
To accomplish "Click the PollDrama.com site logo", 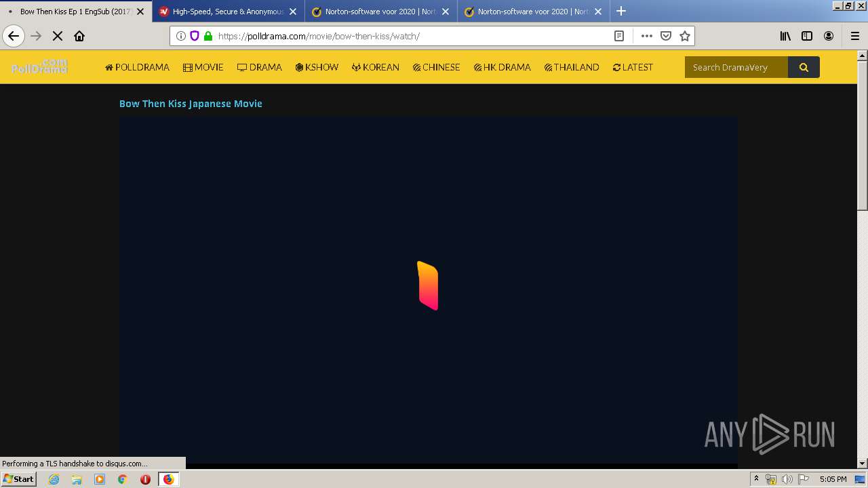I will [39, 66].
